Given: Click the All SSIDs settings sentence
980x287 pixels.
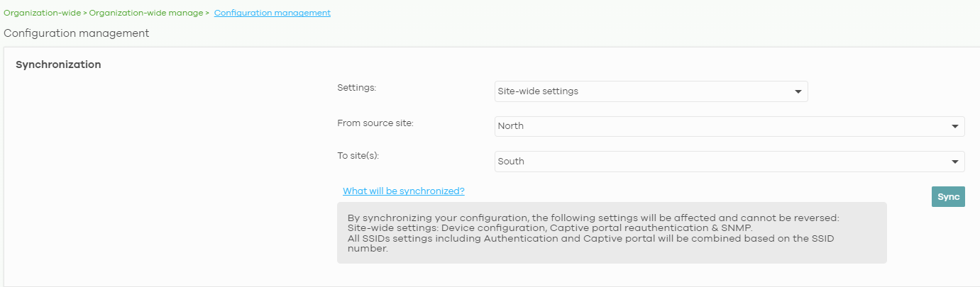Looking at the screenshot, I should pos(590,244).
